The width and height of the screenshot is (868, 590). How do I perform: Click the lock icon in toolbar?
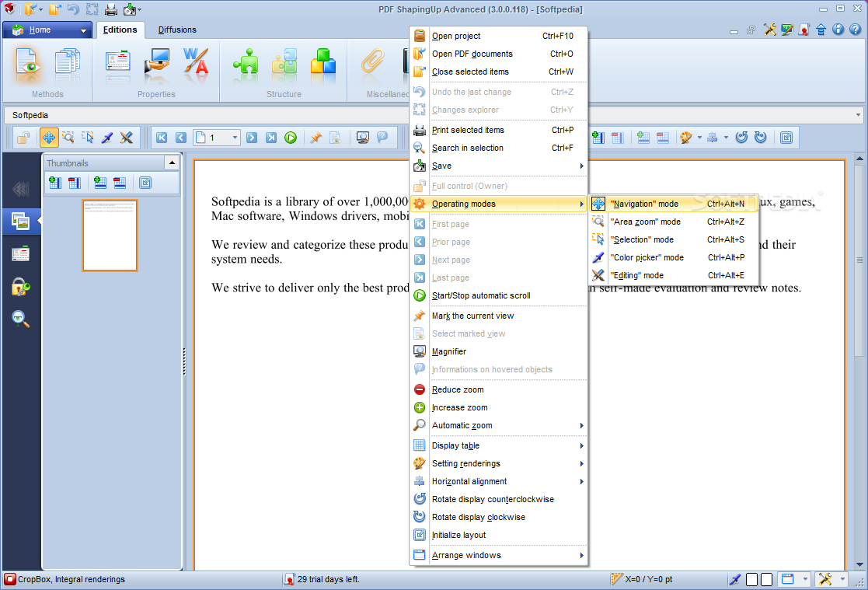click(23, 138)
